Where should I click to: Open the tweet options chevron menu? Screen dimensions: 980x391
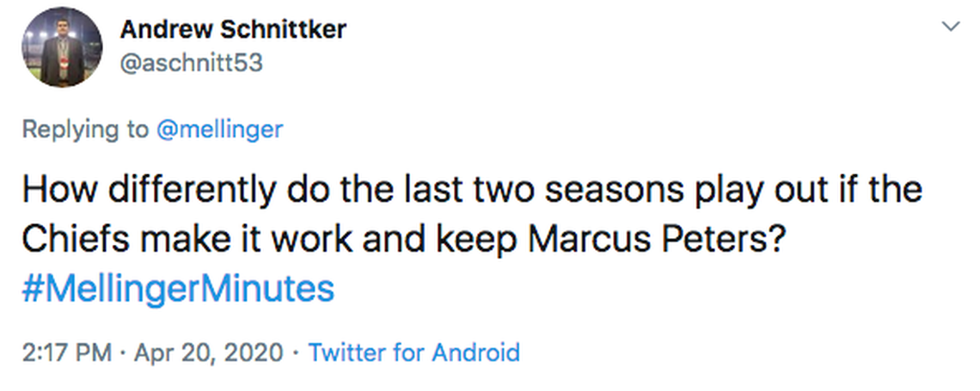[950, 27]
